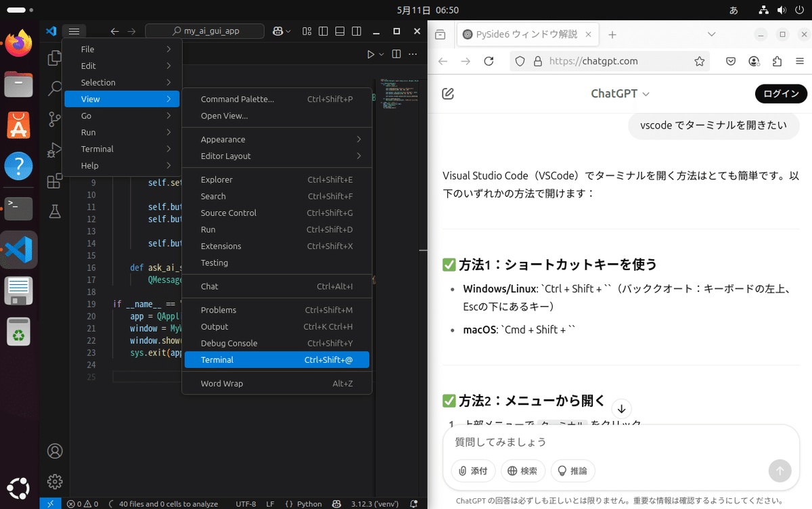
Task: Select Explorer in View menu
Action: click(277, 179)
